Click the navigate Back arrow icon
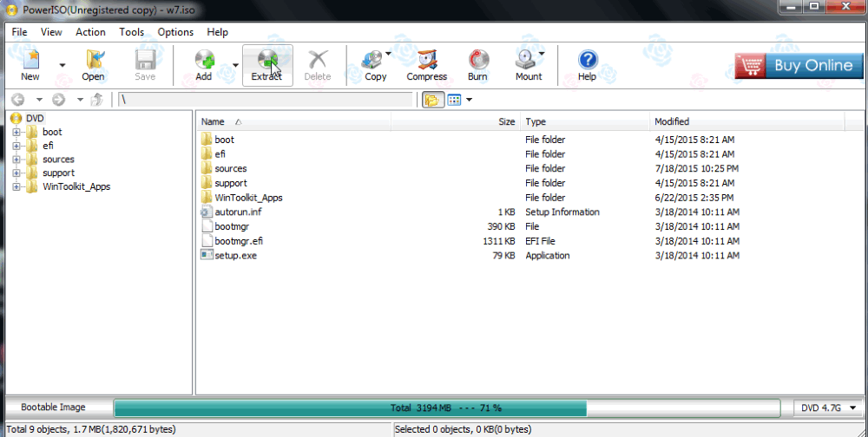This screenshot has height=437, width=868. tap(18, 100)
